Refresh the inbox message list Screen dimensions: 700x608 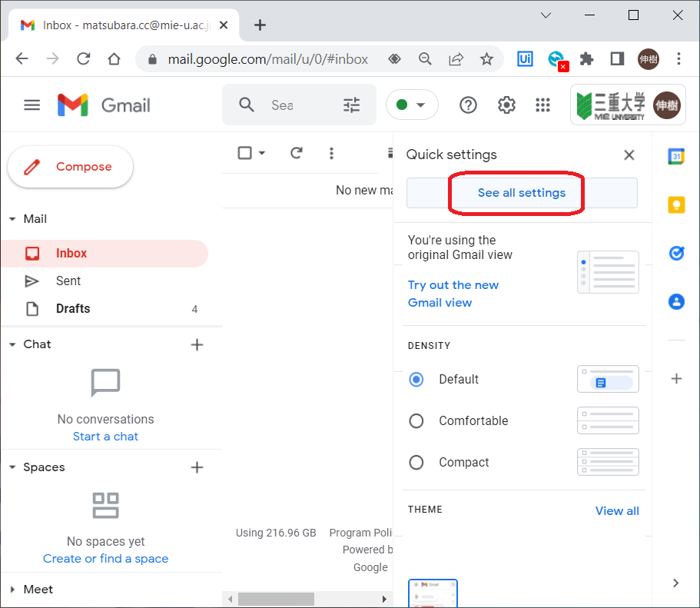tap(297, 153)
